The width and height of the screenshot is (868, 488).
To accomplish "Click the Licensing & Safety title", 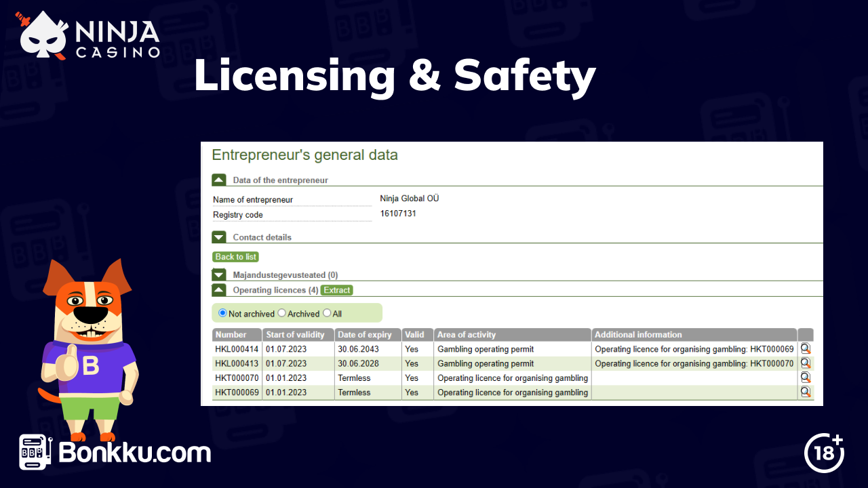I will pos(395,76).
